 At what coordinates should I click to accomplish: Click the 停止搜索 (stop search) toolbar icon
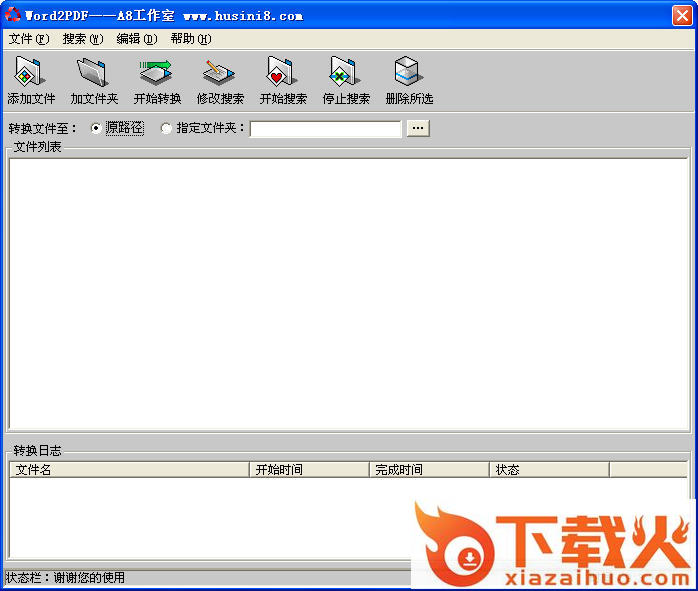point(345,71)
